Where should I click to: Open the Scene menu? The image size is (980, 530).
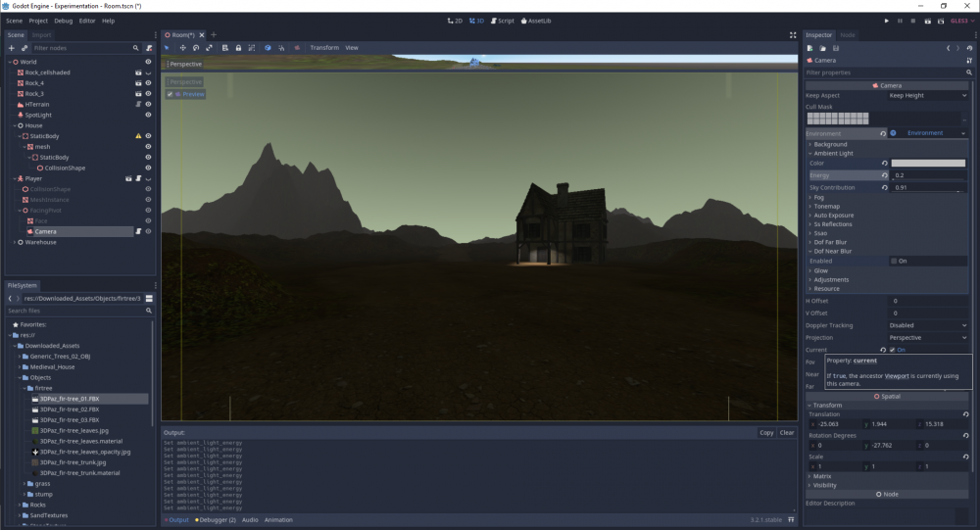pyautogui.click(x=15, y=21)
